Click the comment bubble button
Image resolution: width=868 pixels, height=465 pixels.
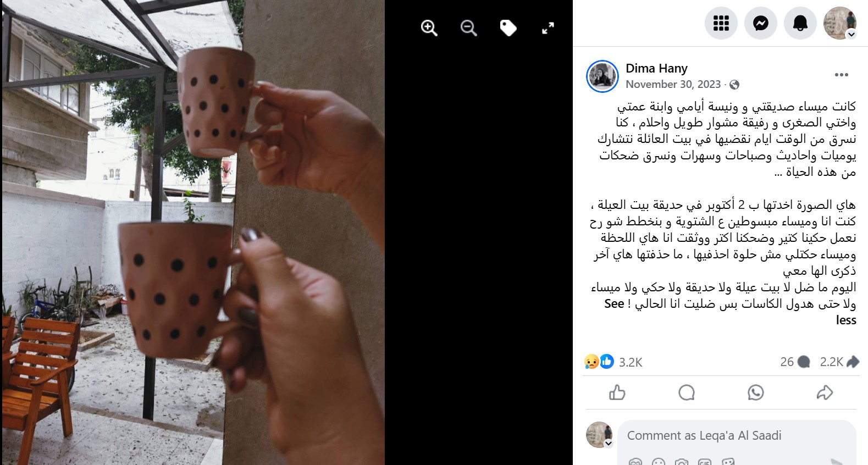pyautogui.click(x=687, y=392)
